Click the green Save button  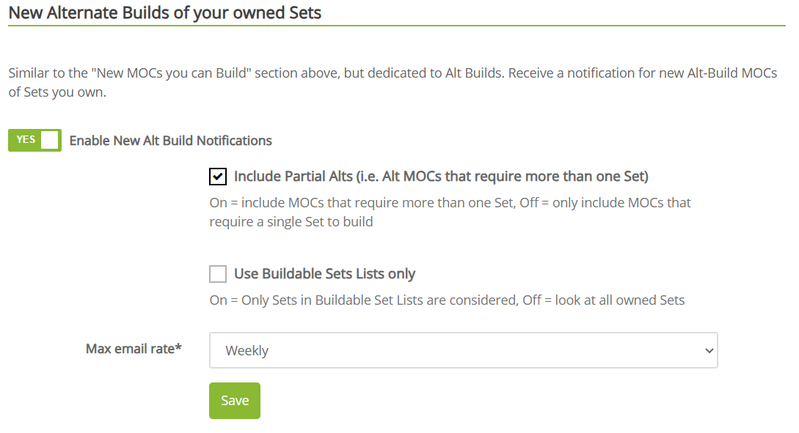click(235, 400)
